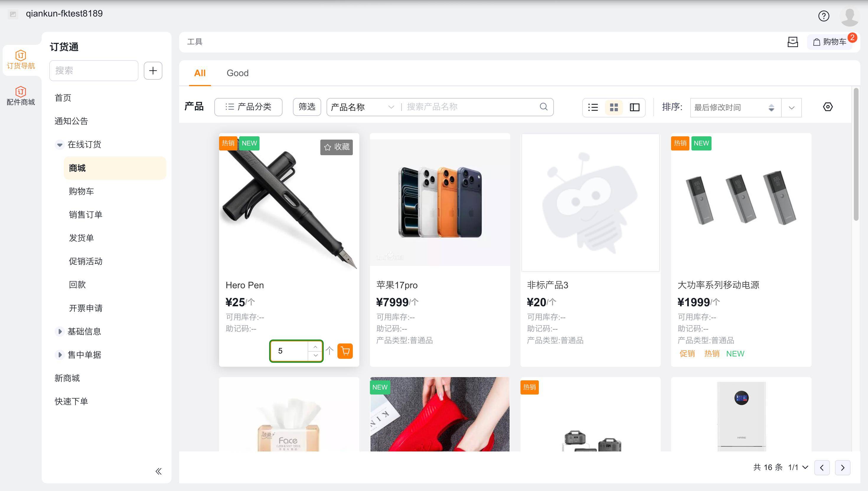The width and height of the screenshot is (868, 491).
Task: Click the search magnifier icon
Action: point(544,107)
